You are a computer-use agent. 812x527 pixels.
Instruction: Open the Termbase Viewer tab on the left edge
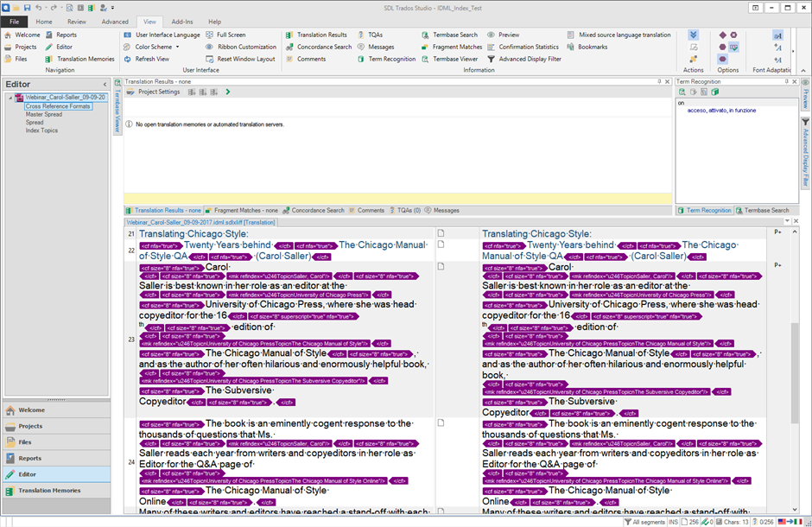[117, 106]
